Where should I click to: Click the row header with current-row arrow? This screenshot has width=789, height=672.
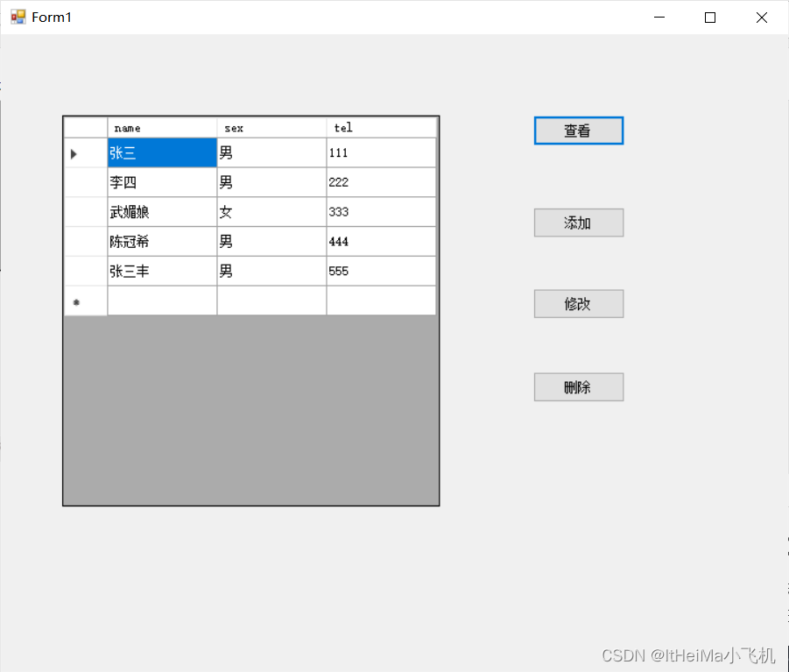coord(86,152)
